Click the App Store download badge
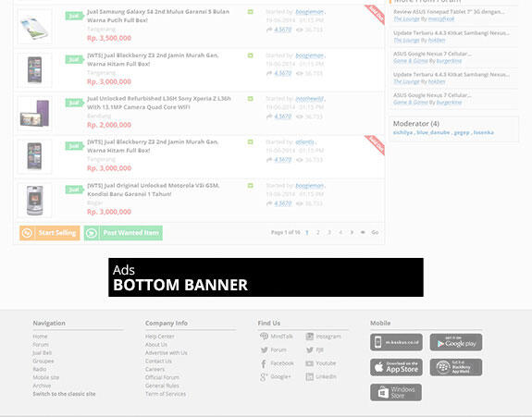532x417 pixels. pos(396,367)
